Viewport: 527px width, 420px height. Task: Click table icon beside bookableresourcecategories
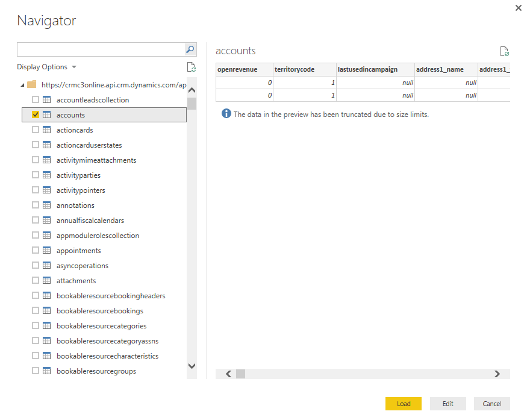[47, 326]
